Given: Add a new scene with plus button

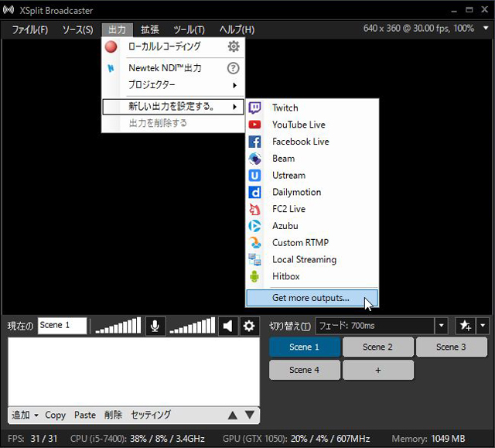Looking at the screenshot, I should click(x=378, y=370).
